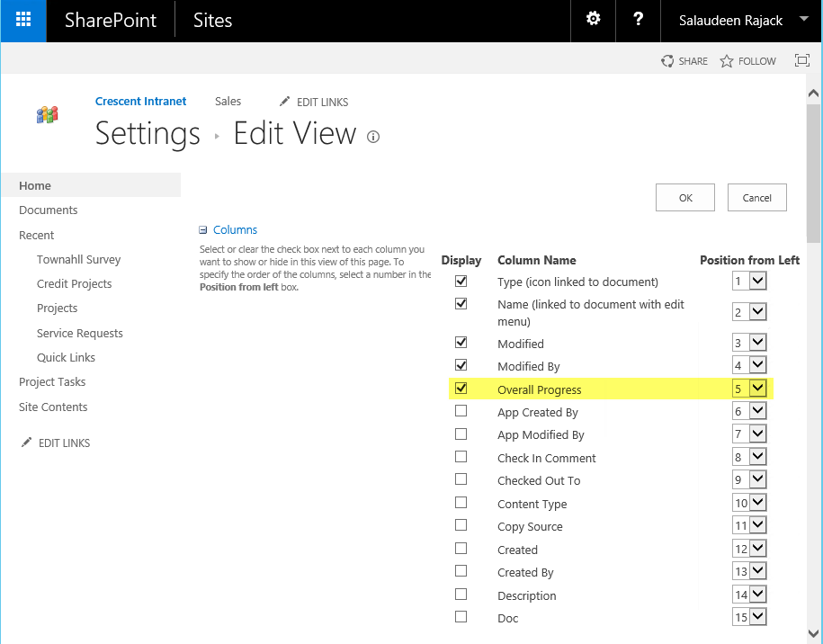823x644 pixels.
Task: Uncheck the Overall Progress display checkbox
Action: 461,388
